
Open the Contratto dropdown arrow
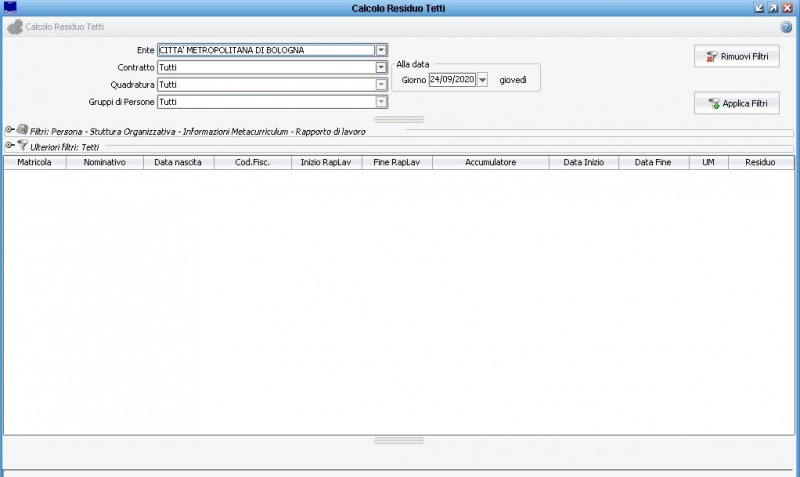click(x=381, y=67)
